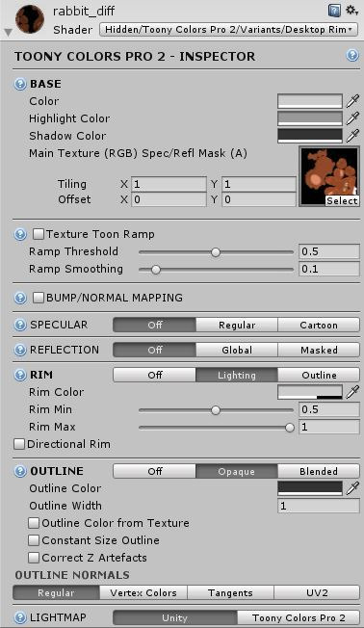
Task: Open help for BUMP/NORMAL MAPPING
Action: click(20, 298)
